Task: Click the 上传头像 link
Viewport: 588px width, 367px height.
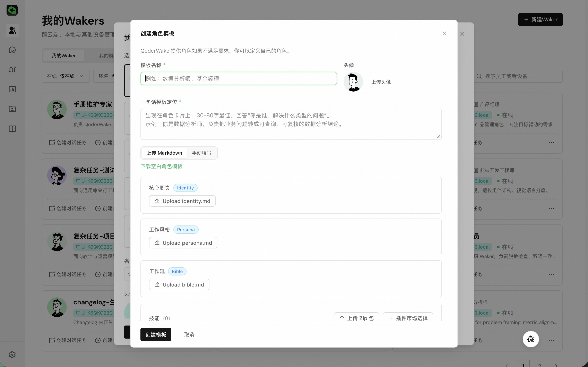Action: pyautogui.click(x=381, y=82)
